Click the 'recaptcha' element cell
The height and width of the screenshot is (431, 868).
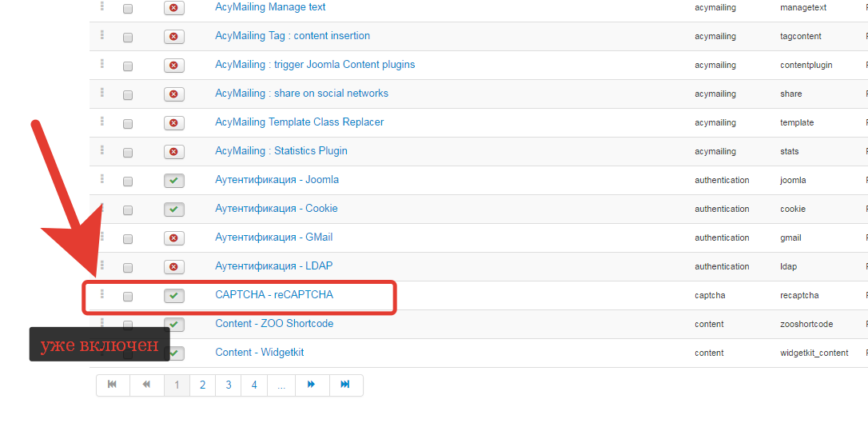pyautogui.click(x=799, y=296)
